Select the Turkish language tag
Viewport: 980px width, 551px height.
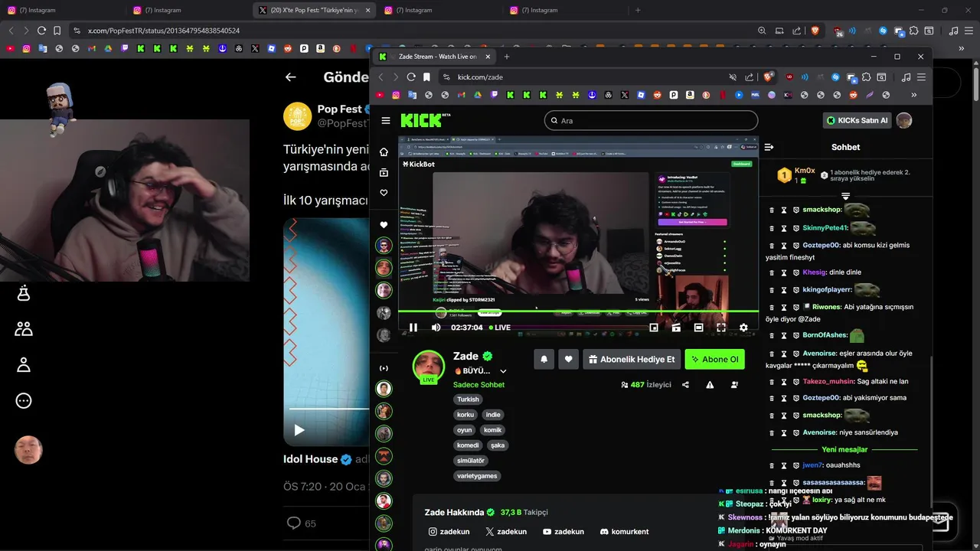[x=468, y=399]
